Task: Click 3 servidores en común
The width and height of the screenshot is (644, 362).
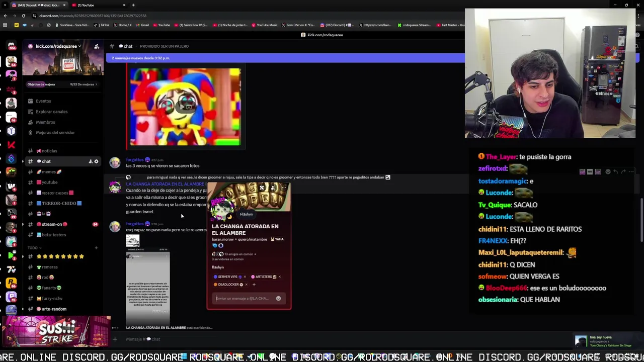Action: [227, 259]
